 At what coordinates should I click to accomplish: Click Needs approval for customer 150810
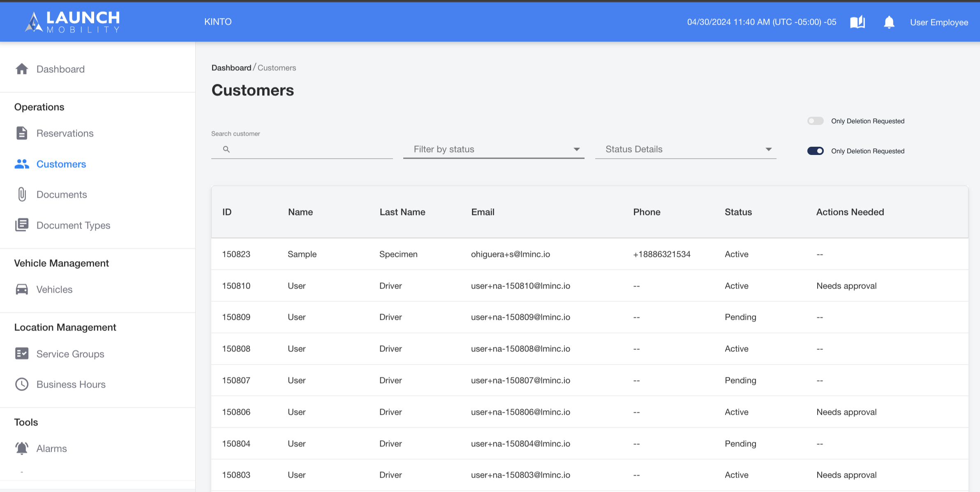(x=846, y=286)
